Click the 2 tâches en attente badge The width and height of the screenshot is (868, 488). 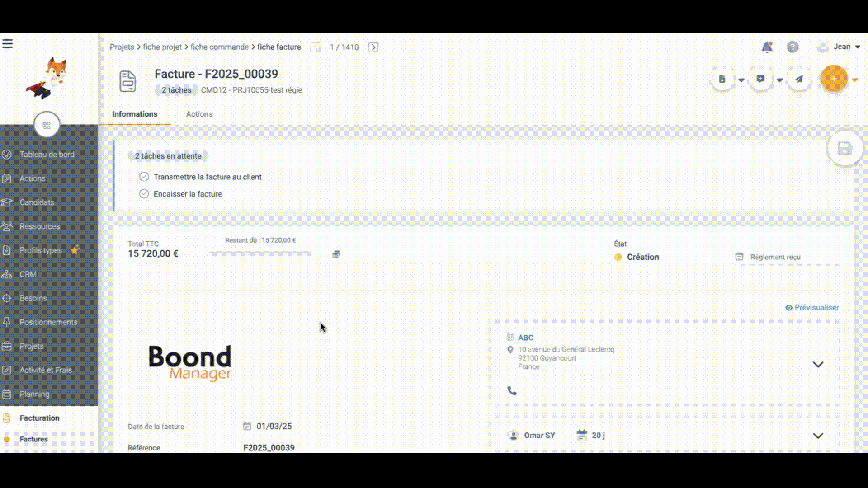[x=168, y=156]
